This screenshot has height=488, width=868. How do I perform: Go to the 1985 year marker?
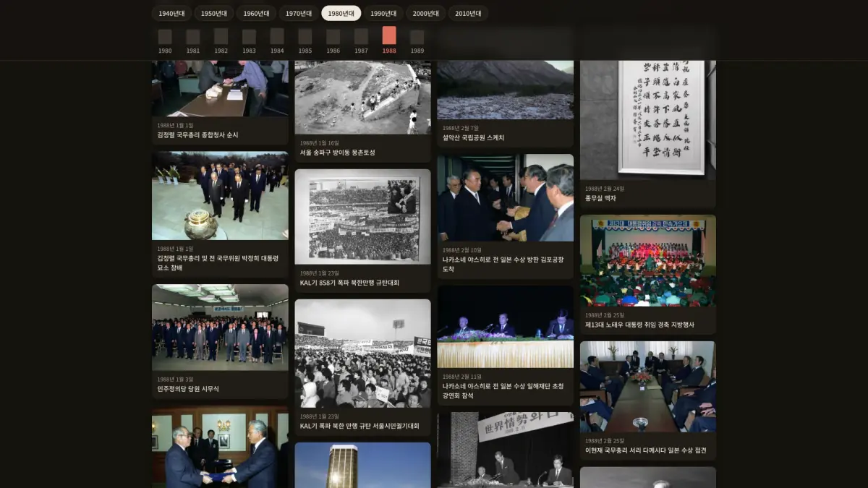coord(305,41)
